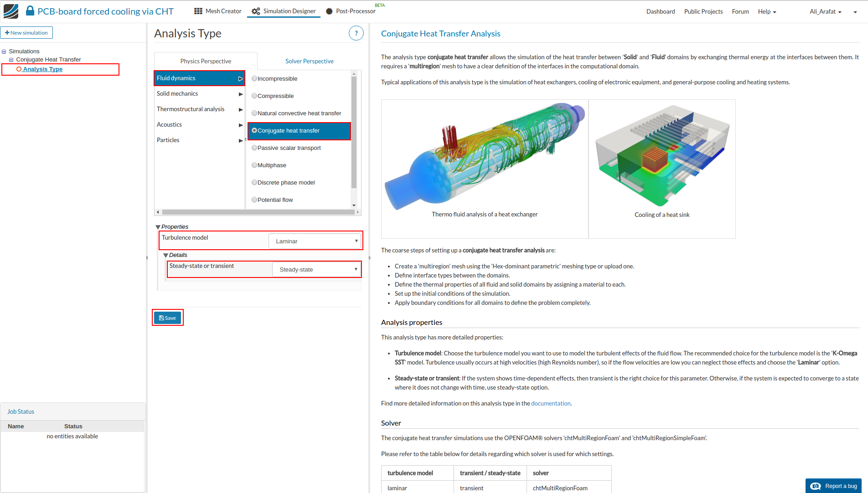
Task: Click the Name column header in Job Status
Action: pyautogui.click(x=16, y=426)
